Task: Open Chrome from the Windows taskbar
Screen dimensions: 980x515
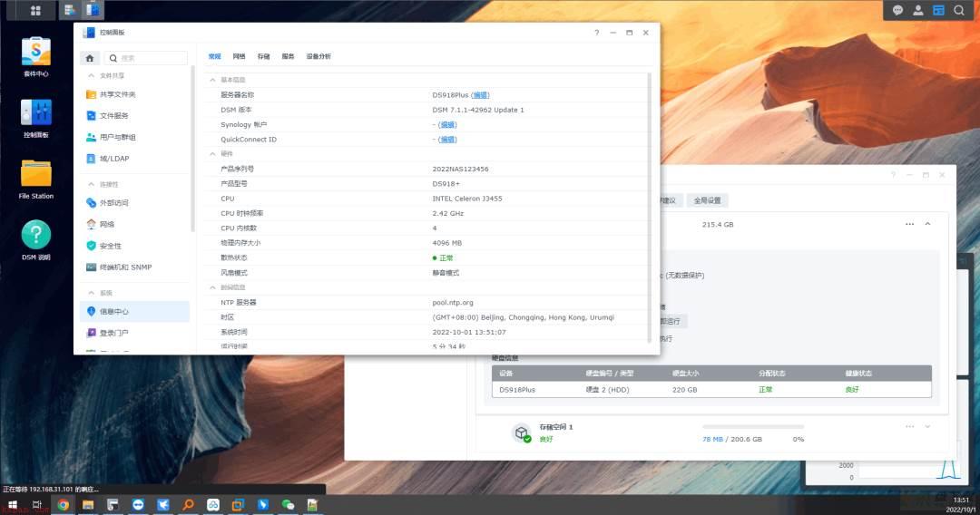Action: point(64,505)
